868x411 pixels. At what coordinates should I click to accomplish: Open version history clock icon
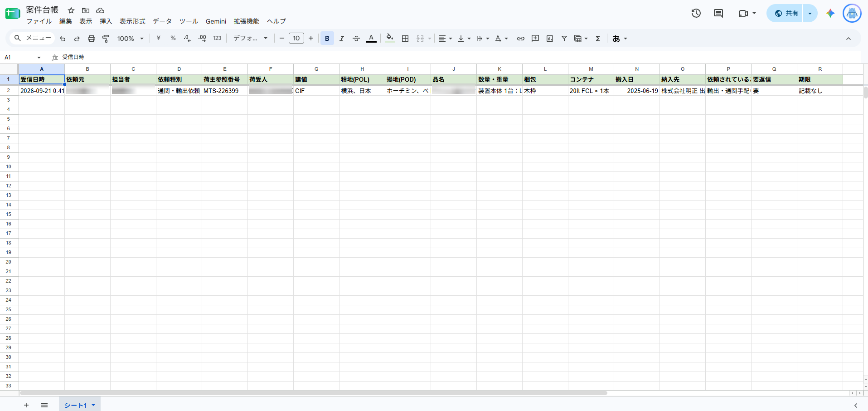[696, 13]
